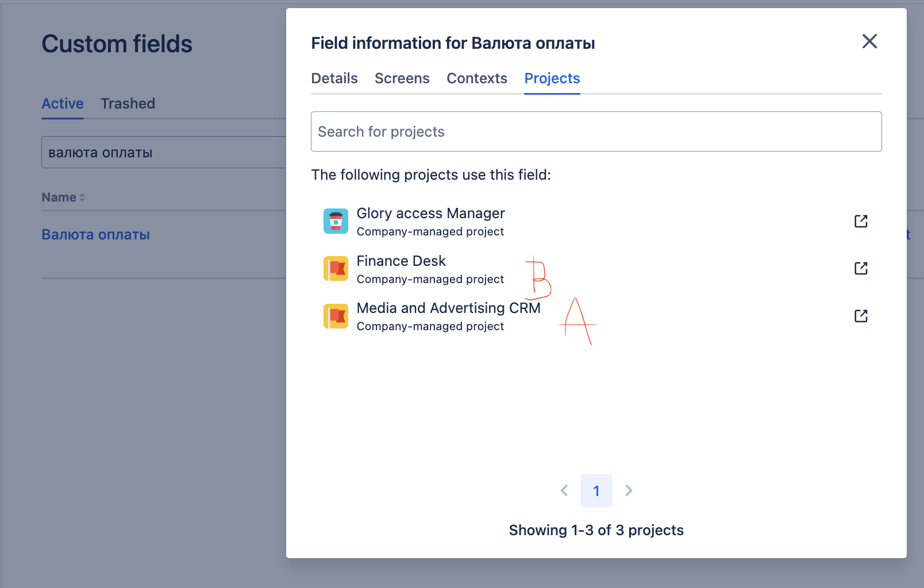Go to next page of projects
Screen dimensions: 924x588
(x=629, y=490)
